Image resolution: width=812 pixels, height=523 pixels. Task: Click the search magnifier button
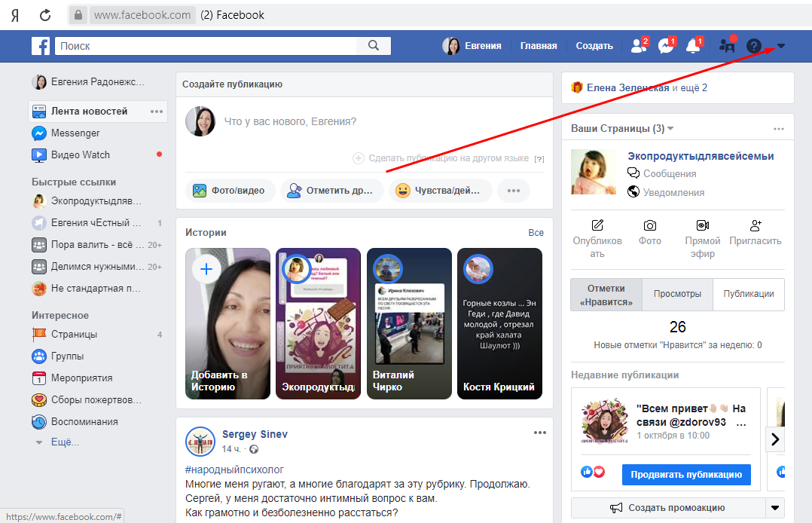pyautogui.click(x=374, y=46)
